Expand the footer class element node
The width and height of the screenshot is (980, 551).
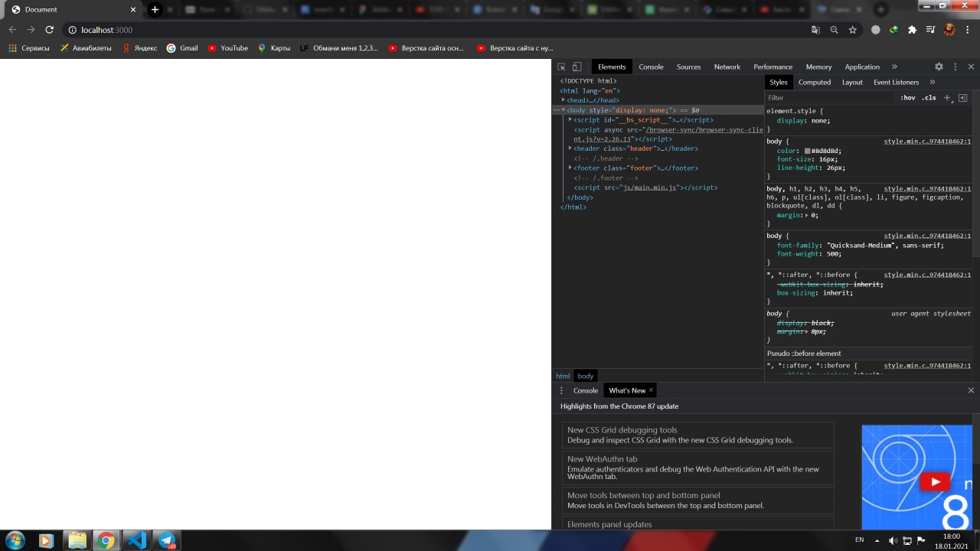(570, 168)
